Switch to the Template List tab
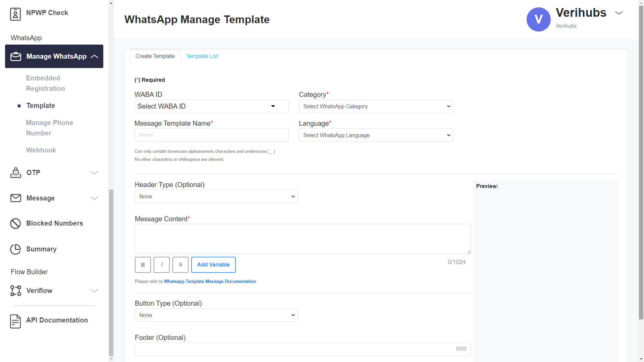 click(202, 56)
